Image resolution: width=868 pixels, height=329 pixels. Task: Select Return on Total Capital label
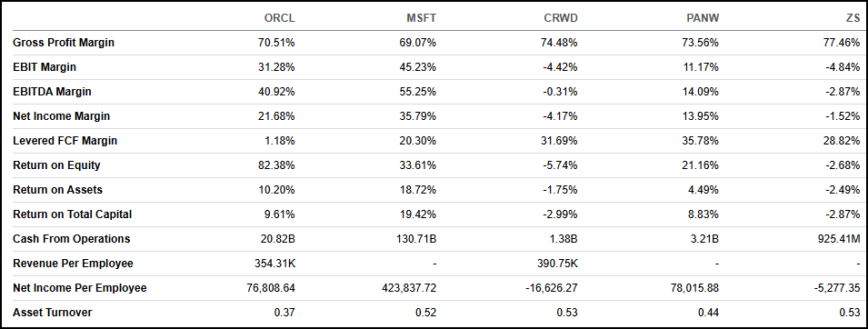(x=72, y=214)
